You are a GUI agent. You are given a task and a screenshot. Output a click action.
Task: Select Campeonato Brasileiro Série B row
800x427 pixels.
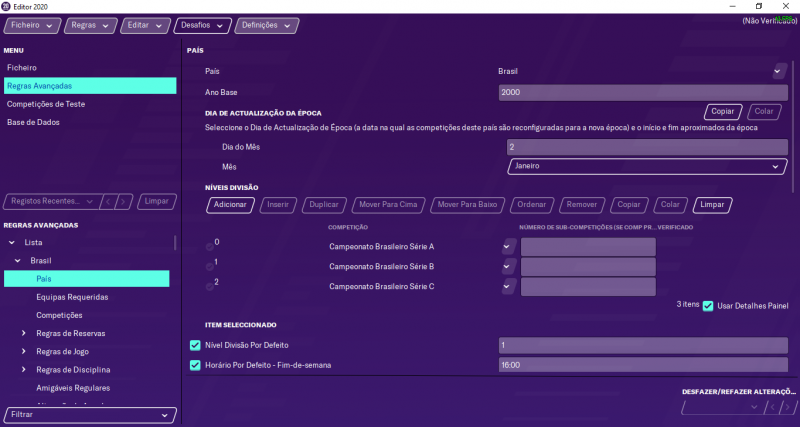click(382, 267)
